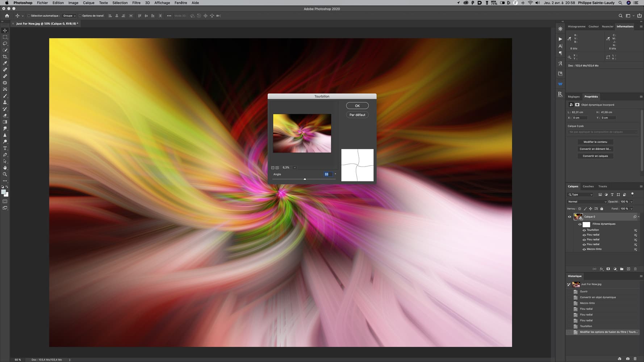Select the Lasso tool
This screenshot has height=362, width=644.
pos(5,43)
